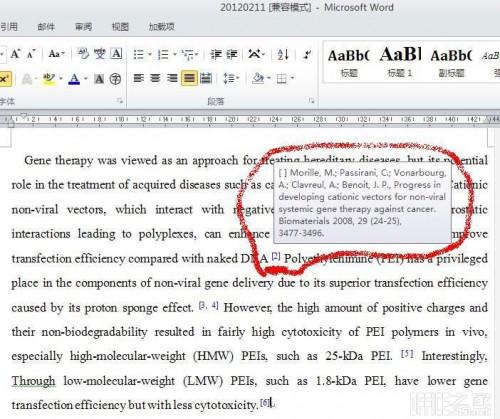Screen dimensions: 500x419
Task: Switch to the 加载项 ribbon tab
Action: pyautogui.click(x=162, y=27)
